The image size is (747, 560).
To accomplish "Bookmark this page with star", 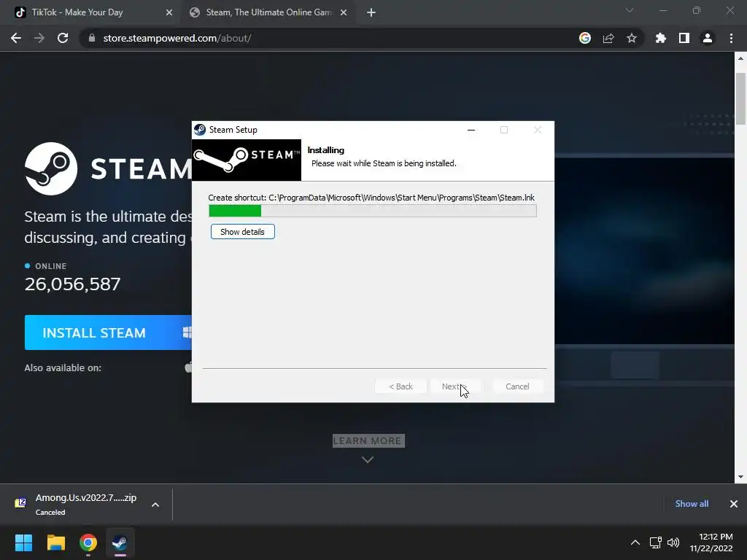I will click(x=632, y=38).
